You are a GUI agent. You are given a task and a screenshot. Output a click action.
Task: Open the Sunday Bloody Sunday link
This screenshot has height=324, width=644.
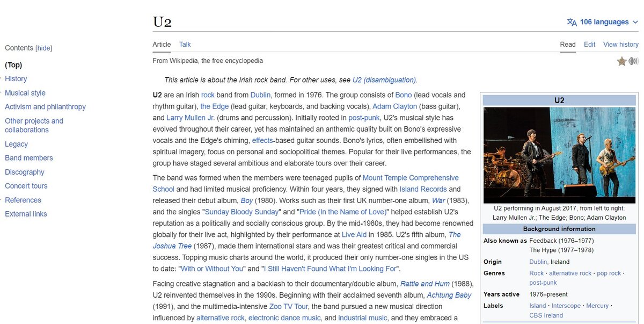click(242, 212)
